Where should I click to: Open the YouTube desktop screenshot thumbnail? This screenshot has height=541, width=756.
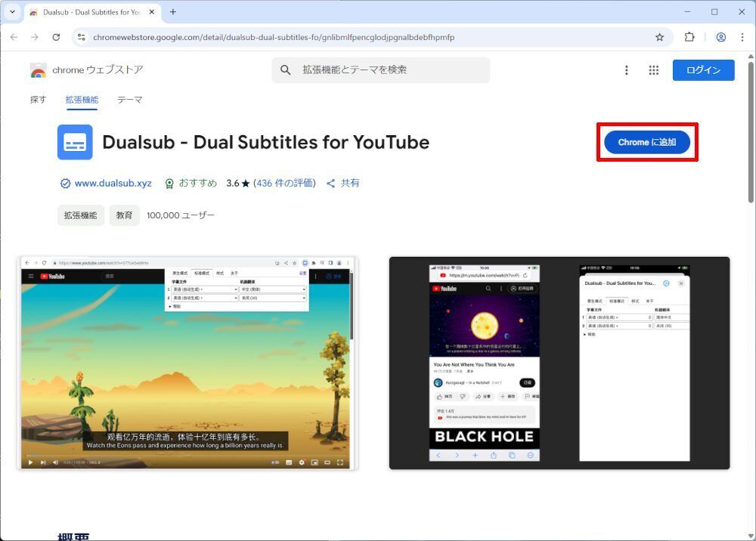click(x=187, y=363)
